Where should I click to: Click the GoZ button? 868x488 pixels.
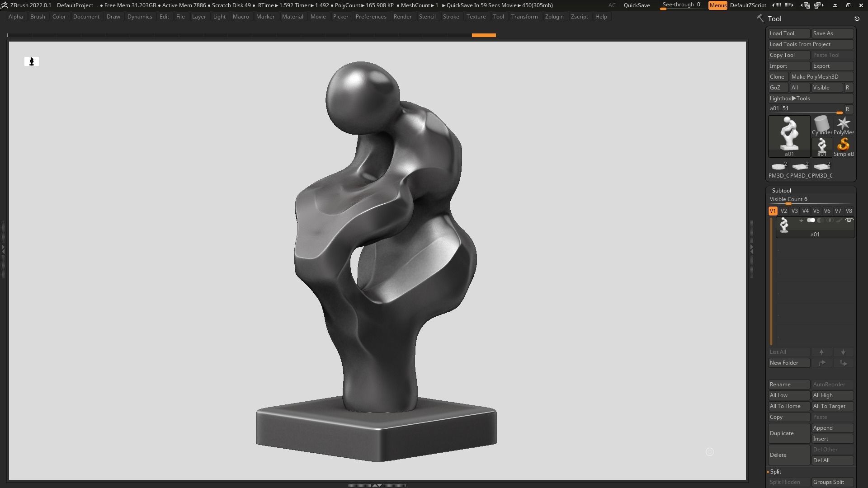click(778, 88)
